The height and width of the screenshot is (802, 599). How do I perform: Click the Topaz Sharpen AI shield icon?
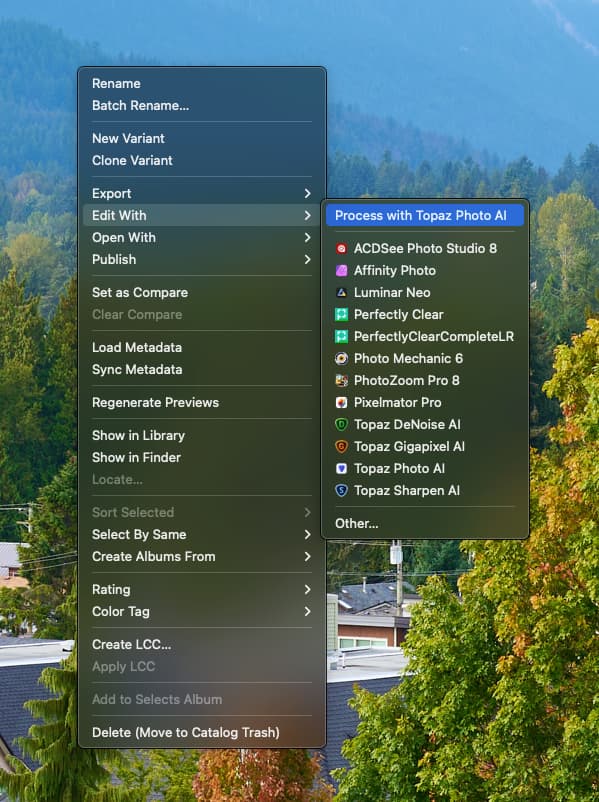341,491
